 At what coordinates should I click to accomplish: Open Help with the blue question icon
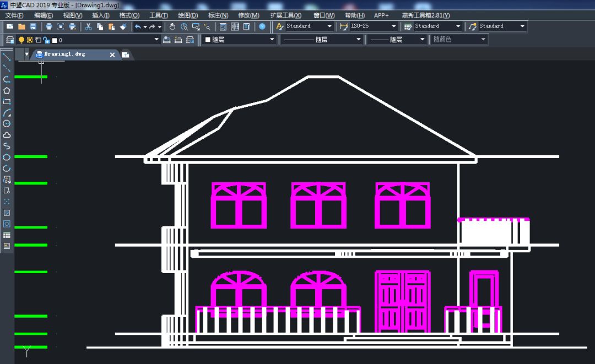262,26
